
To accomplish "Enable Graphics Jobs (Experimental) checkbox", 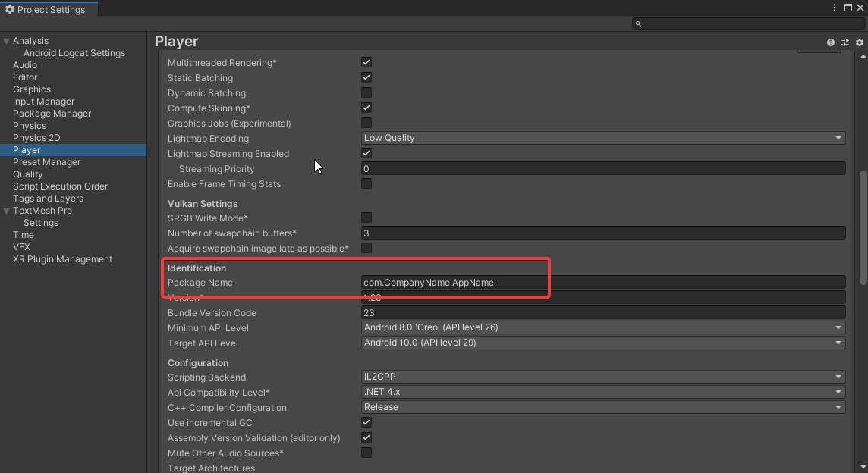I will point(366,123).
